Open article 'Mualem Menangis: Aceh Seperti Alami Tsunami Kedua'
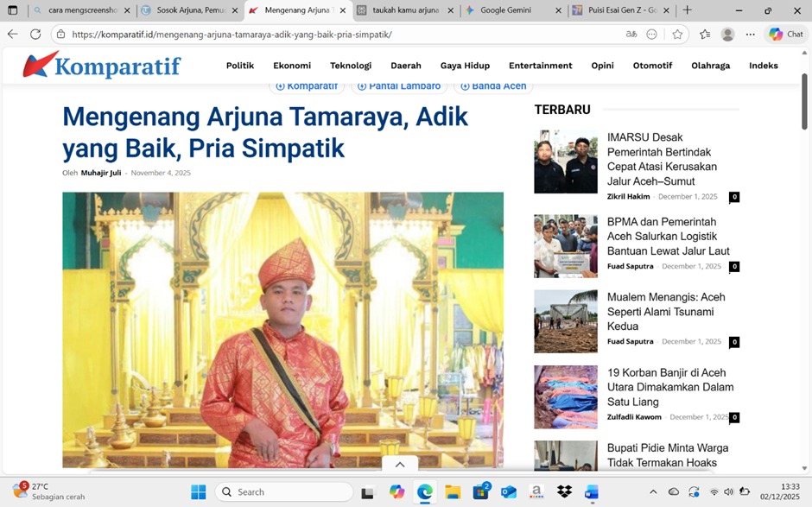 click(665, 311)
